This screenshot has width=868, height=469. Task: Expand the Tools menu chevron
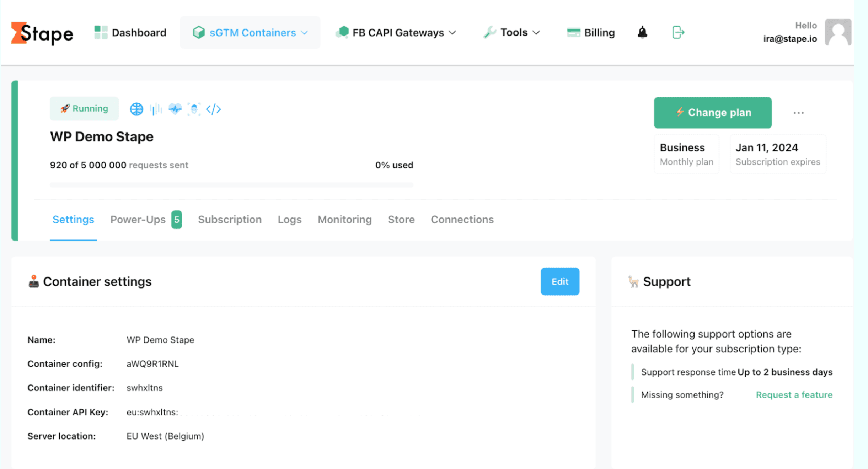click(x=536, y=32)
